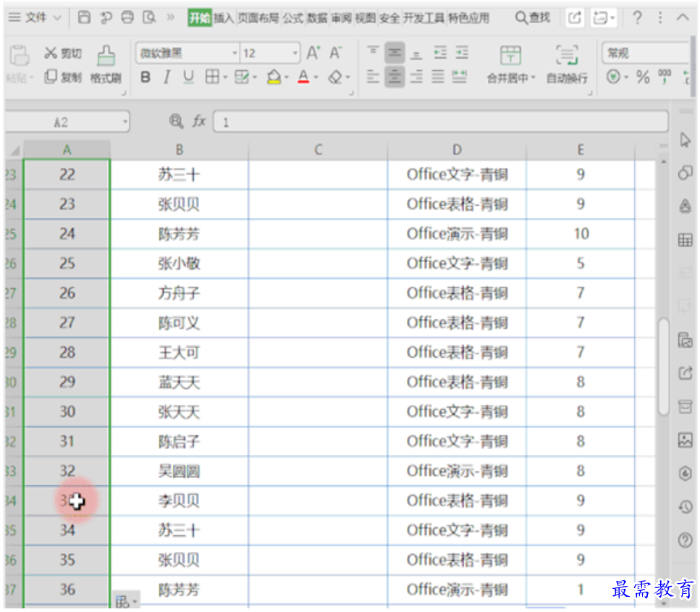This screenshot has height=612, width=700.
Task: Select middle vertical alignment
Action: pyautogui.click(x=395, y=53)
